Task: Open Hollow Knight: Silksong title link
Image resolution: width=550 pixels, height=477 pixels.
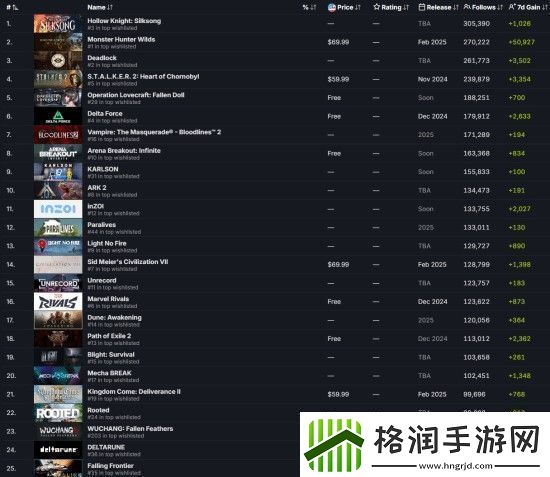Action: tap(124, 21)
